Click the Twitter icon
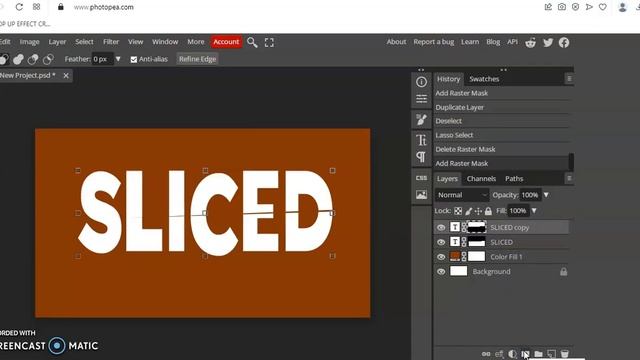Screen dimensions: 640x360 click(548, 42)
